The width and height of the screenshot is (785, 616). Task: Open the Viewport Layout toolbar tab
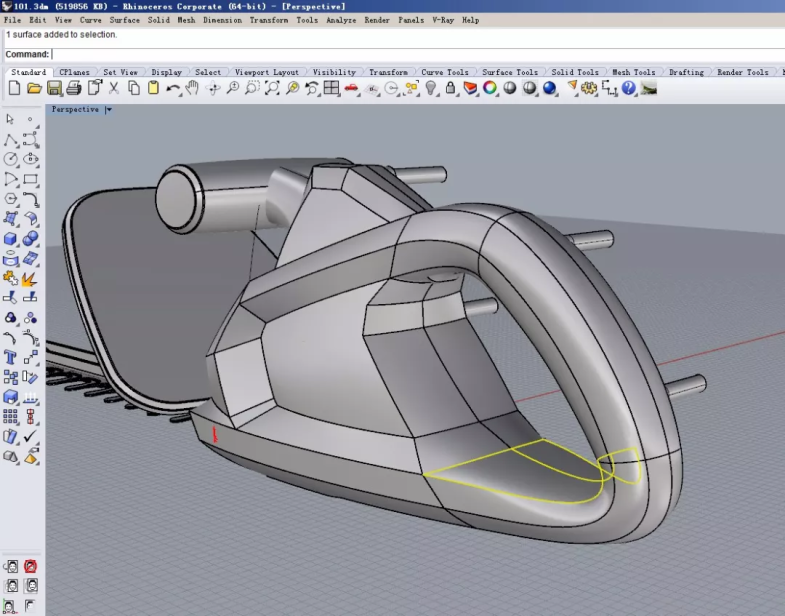pyautogui.click(x=266, y=72)
